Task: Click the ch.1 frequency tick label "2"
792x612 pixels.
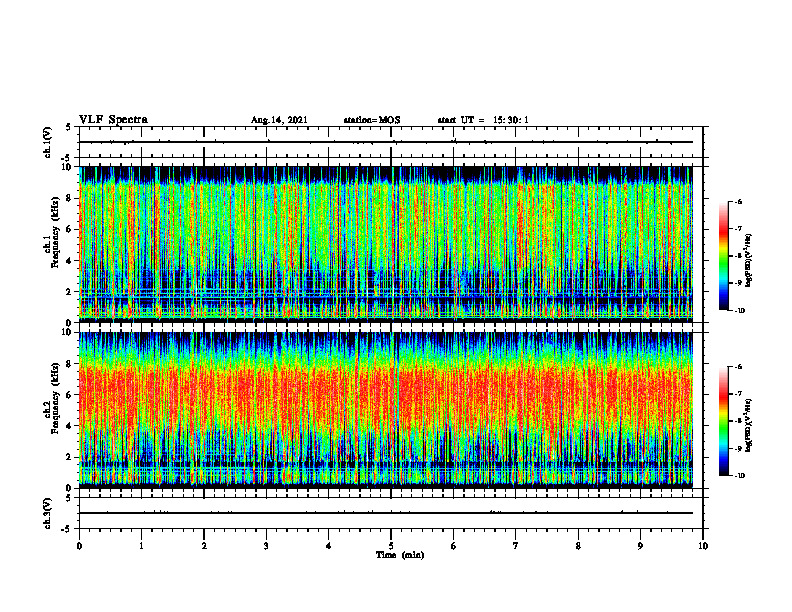Action: tap(70, 291)
